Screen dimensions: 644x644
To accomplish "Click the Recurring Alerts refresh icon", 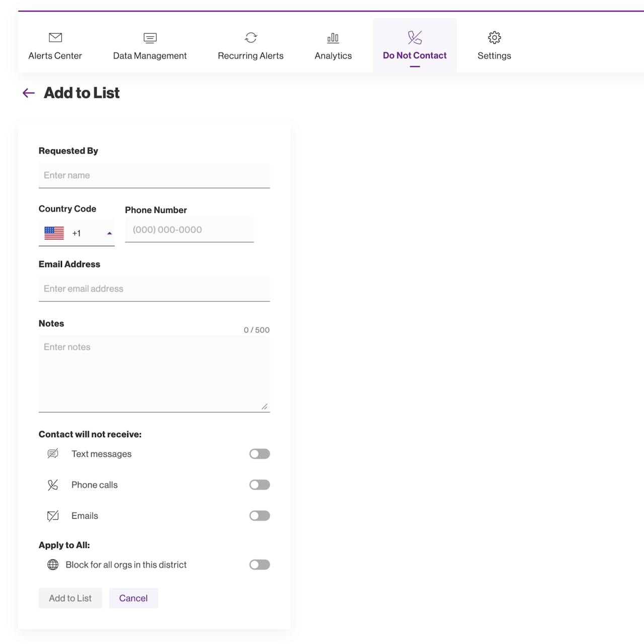I will [x=251, y=38].
